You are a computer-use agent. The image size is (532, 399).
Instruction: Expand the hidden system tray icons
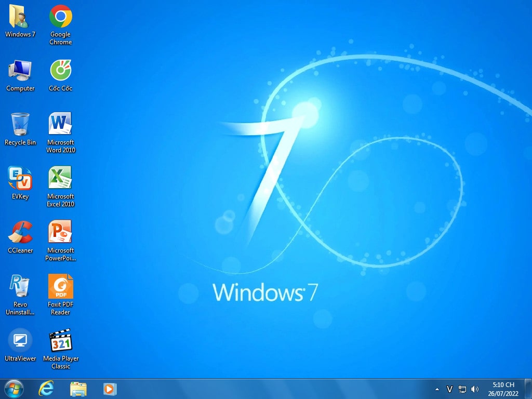pos(437,389)
